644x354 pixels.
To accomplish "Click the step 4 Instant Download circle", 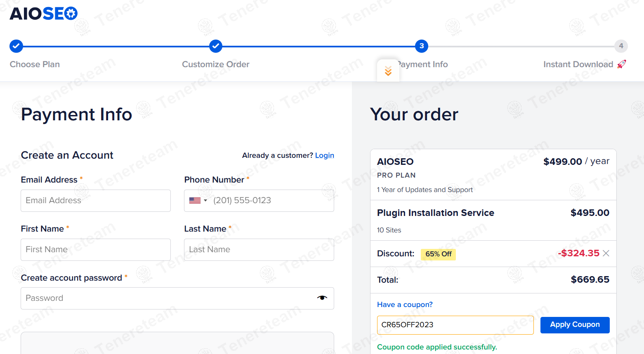I will [621, 46].
